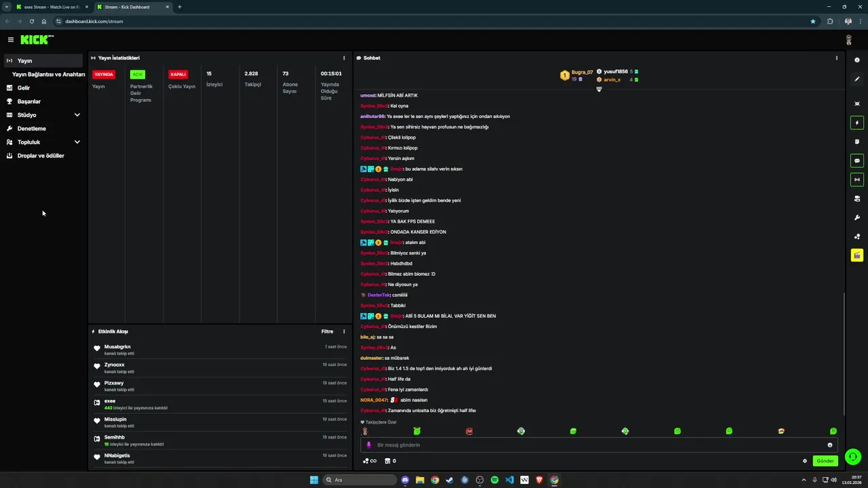Click the Semihhb raid event entry
Image resolution: width=868 pixels, height=488 pixels.
[220, 441]
